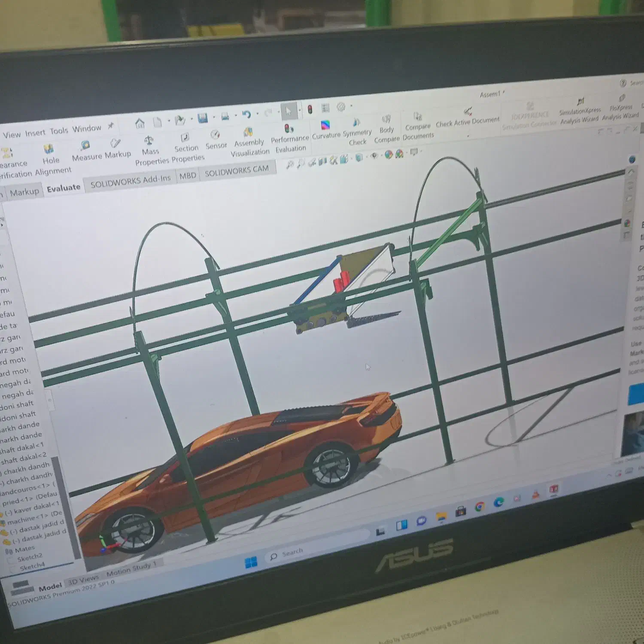Screen dimensions: 644x644
Task: Run Performance Evaluation
Action: 290,139
